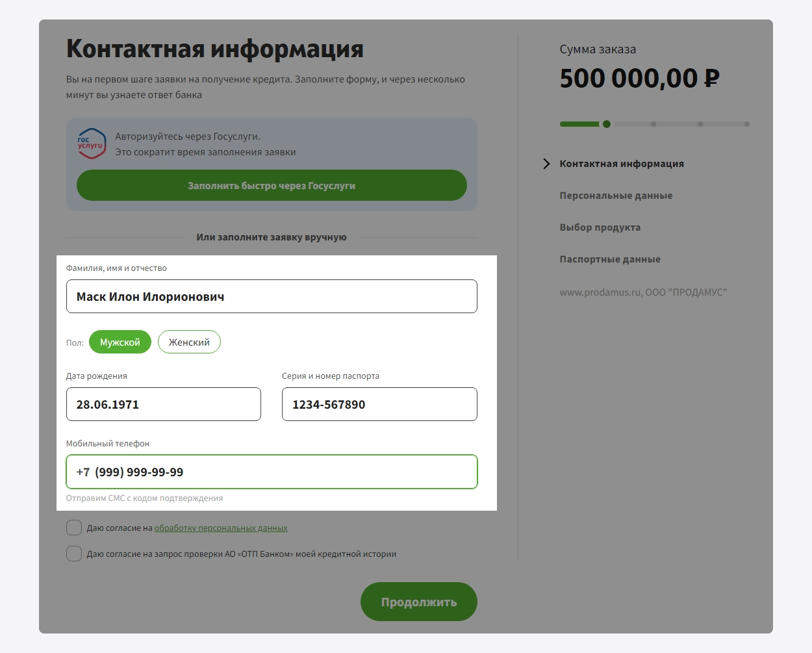Click the full name input field
Image resolution: width=812 pixels, height=653 pixels.
coord(272,297)
